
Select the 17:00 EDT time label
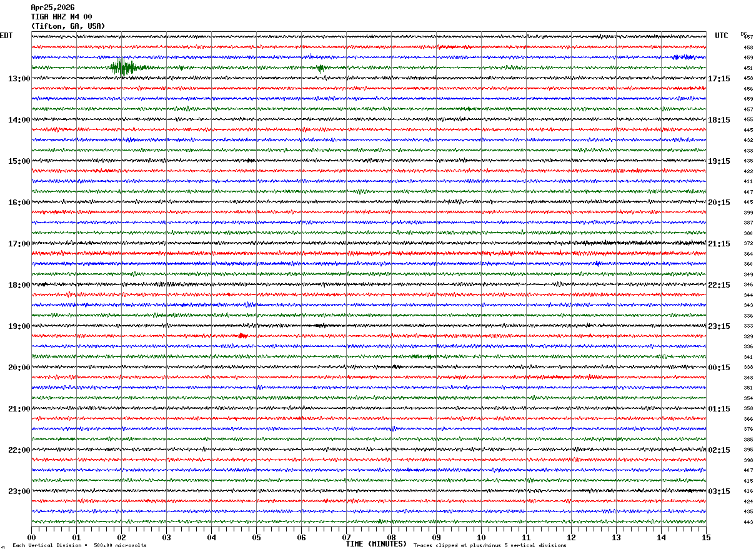pos(19,244)
